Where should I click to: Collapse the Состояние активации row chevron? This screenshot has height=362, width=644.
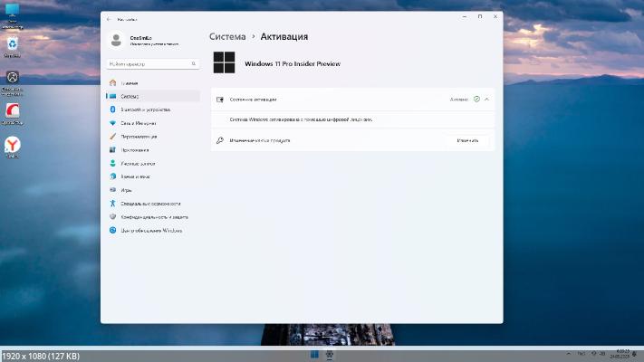pos(486,100)
